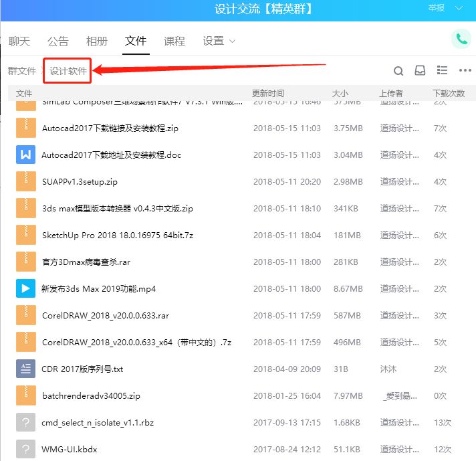
Task: Click uploader _爱到最... in batchrenderadv34005.zip row
Action: 400,395
